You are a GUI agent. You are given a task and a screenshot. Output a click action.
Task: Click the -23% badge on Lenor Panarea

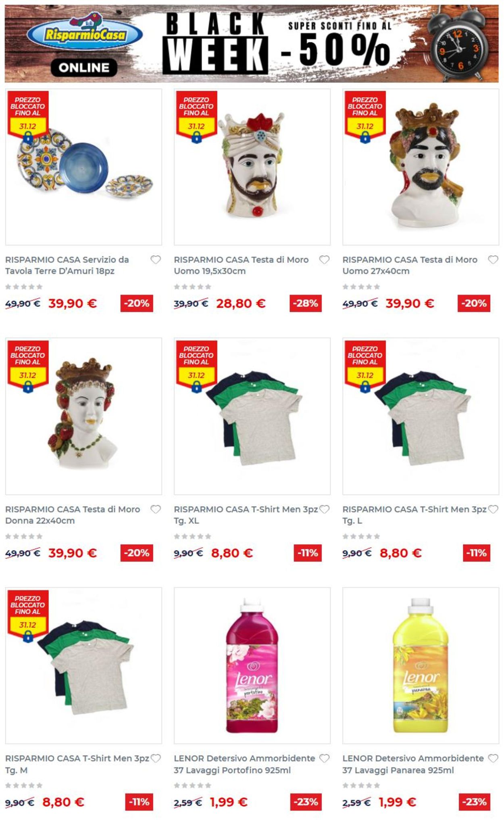tap(475, 802)
